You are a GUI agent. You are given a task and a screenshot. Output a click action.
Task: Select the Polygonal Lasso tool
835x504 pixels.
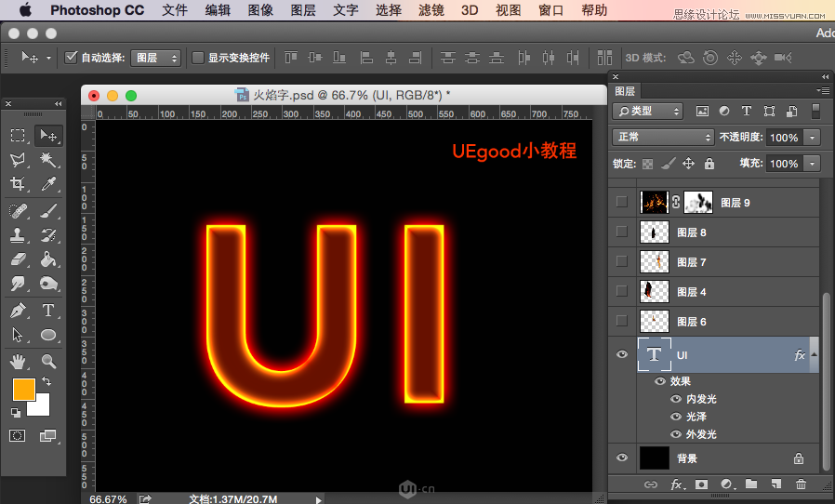point(18,160)
